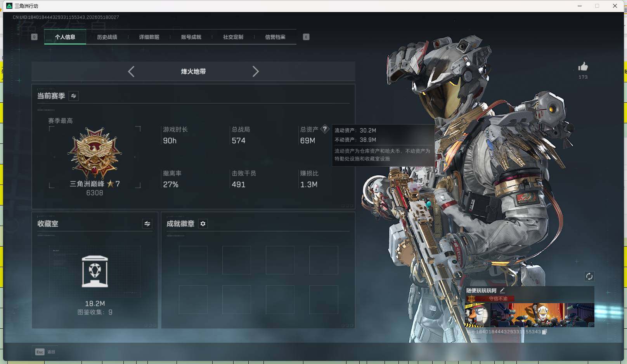Screen dimensions: 627x364
Task: Edit the nickname 随便玩玩阿 with pencil icon
Action: 502,290
